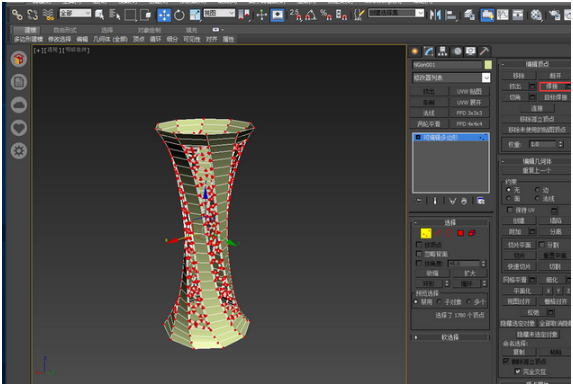The width and height of the screenshot is (573, 385).
Task: Open the Create tab sun icon
Action: tap(415, 51)
